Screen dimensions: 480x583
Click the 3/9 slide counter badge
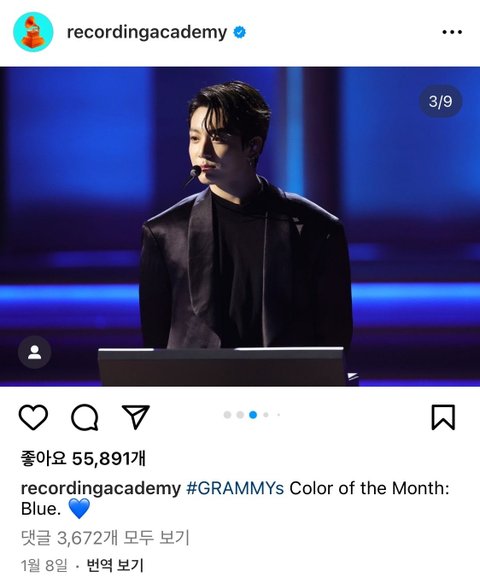coord(441,101)
